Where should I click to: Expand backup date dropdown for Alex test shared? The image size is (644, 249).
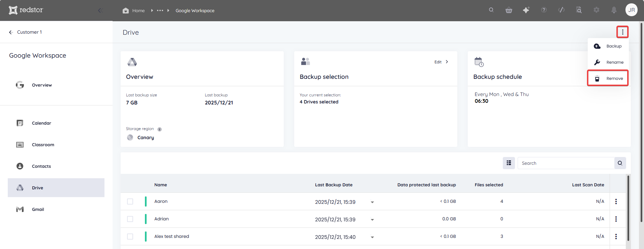coord(372,237)
